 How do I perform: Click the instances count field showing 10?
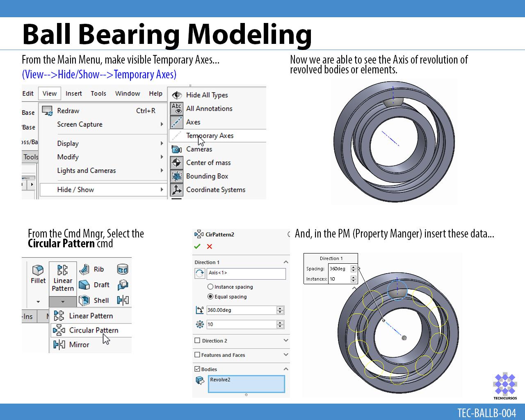coord(241,324)
